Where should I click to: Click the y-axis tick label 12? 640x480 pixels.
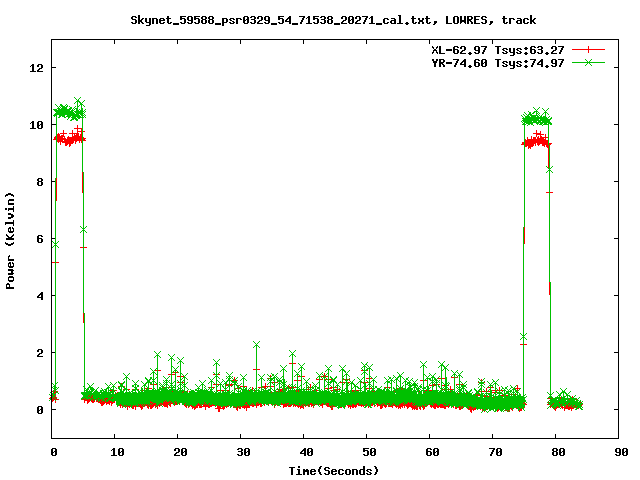pos(37,68)
